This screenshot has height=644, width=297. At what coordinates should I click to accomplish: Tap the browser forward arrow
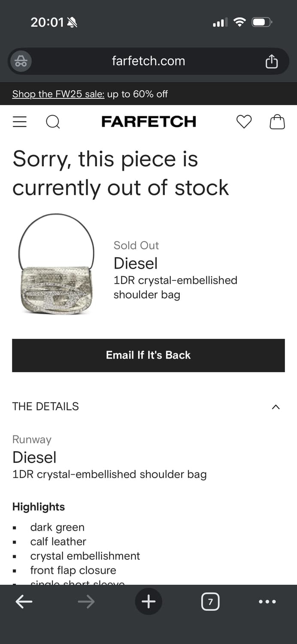86,601
